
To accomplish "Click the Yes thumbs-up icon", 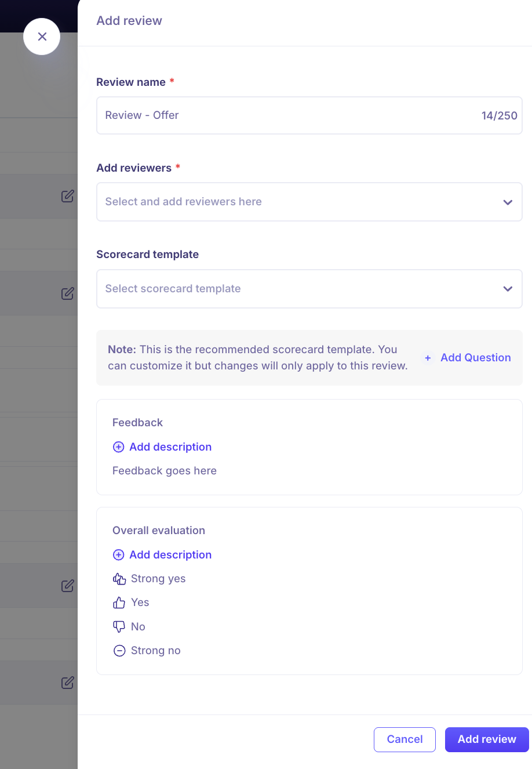I will pos(119,603).
